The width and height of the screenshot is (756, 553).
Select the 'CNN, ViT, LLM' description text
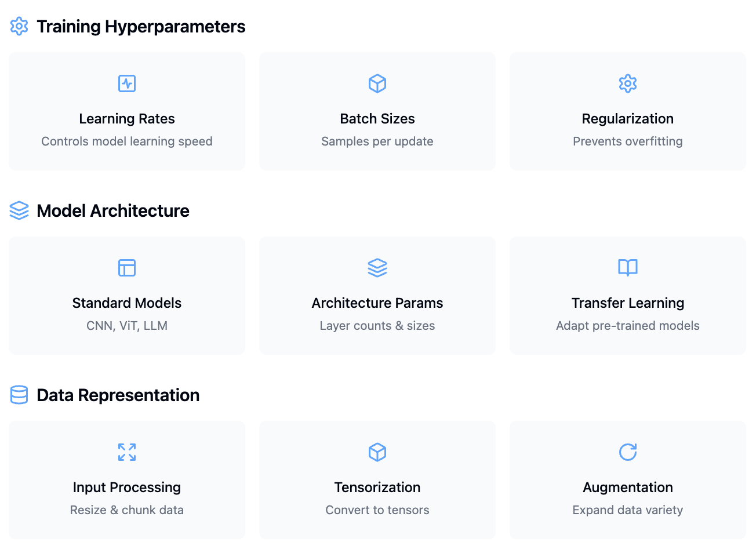(x=127, y=326)
